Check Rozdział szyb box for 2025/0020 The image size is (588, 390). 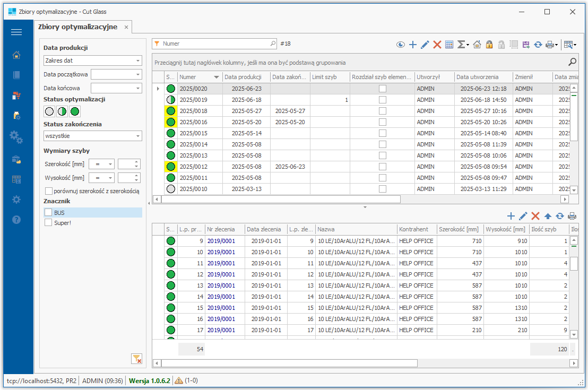[383, 89]
